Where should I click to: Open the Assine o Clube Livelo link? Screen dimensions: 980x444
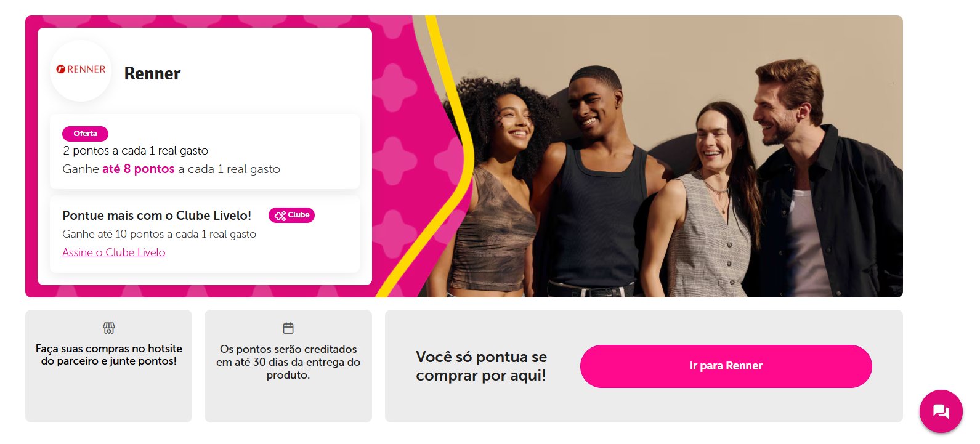coord(114,252)
